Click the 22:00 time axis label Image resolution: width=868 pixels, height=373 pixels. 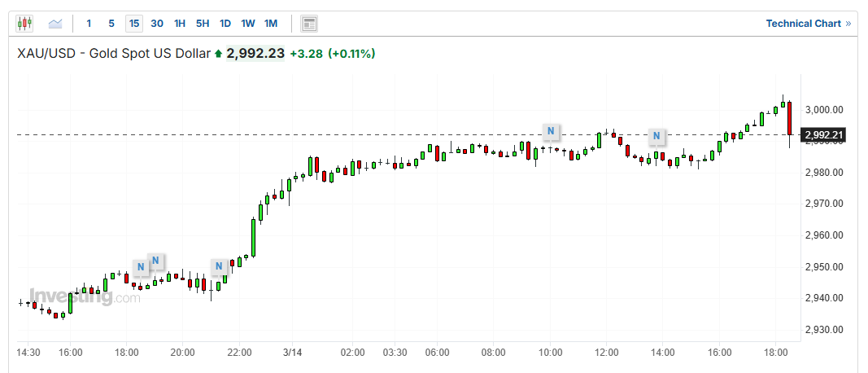[240, 353]
